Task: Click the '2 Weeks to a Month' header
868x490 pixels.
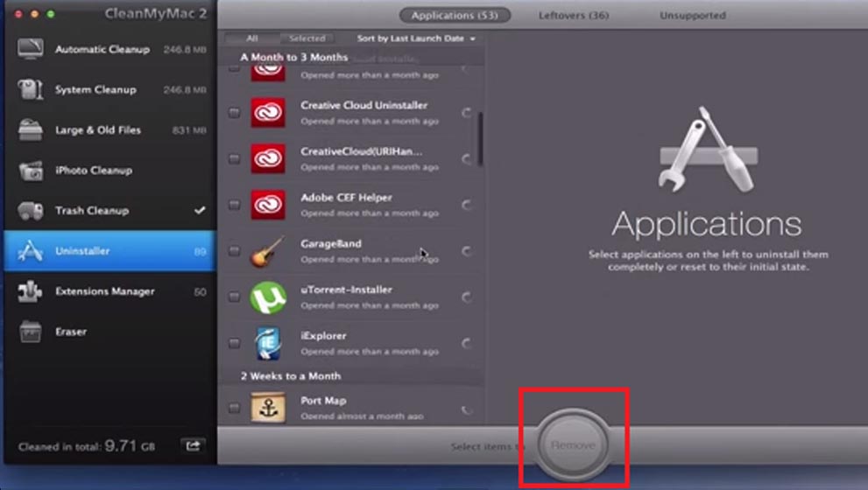Action: [291, 376]
